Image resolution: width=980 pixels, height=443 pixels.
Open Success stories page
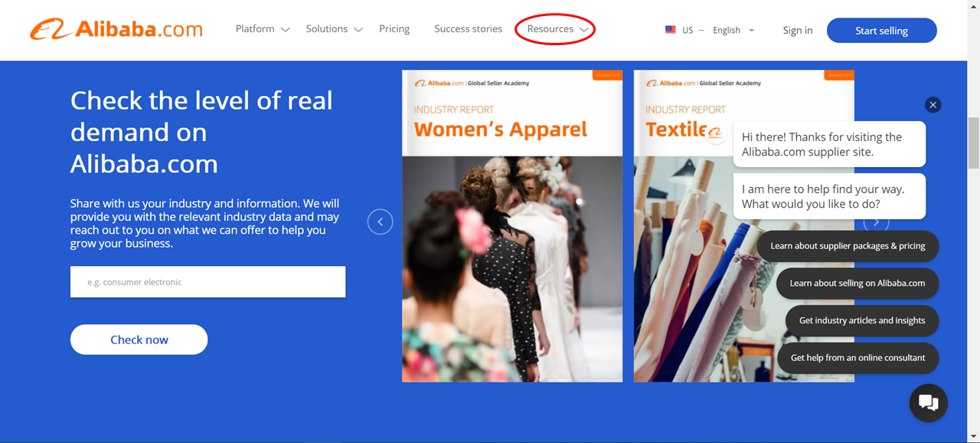(x=469, y=29)
